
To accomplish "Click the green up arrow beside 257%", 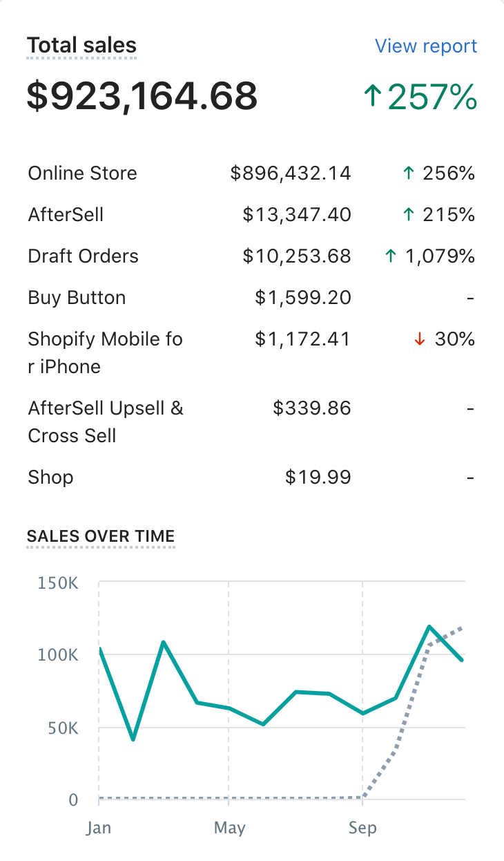I will (x=373, y=96).
